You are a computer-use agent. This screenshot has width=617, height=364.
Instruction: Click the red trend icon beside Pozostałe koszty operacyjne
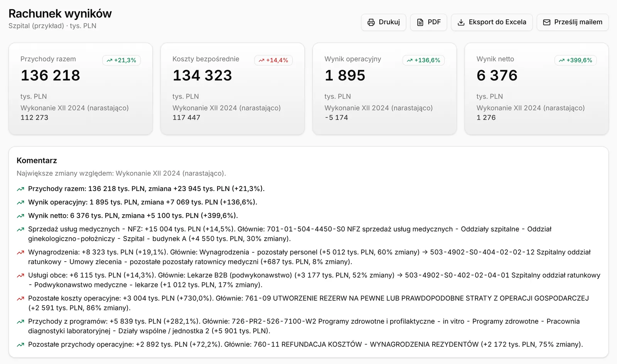click(x=20, y=299)
